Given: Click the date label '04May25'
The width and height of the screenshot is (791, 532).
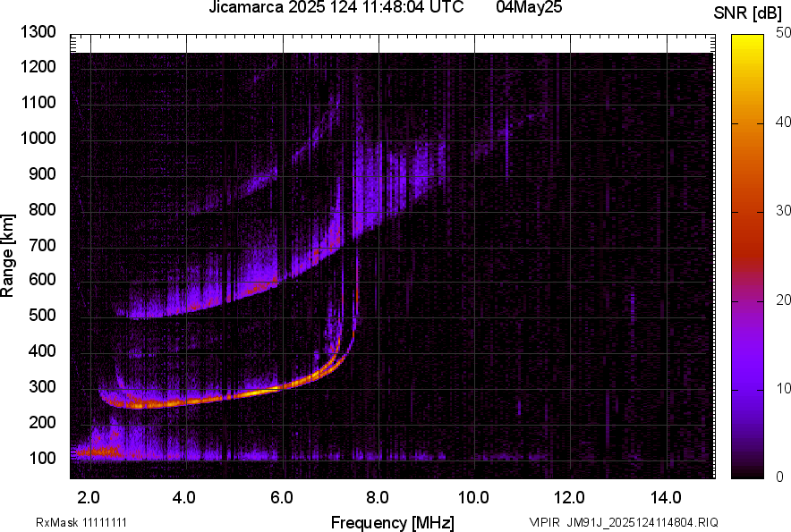Looking at the screenshot, I should click(529, 7).
